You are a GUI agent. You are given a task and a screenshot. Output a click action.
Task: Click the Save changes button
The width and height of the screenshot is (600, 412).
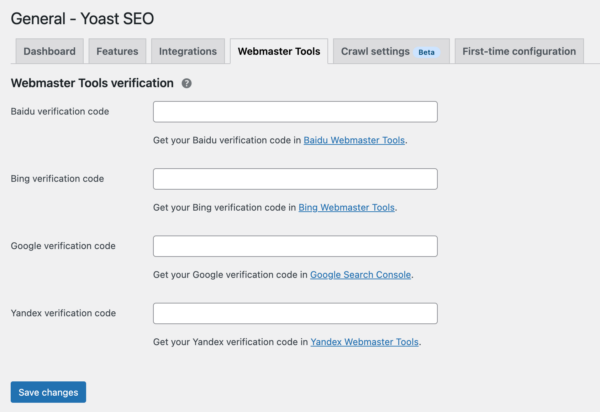[48, 392]
